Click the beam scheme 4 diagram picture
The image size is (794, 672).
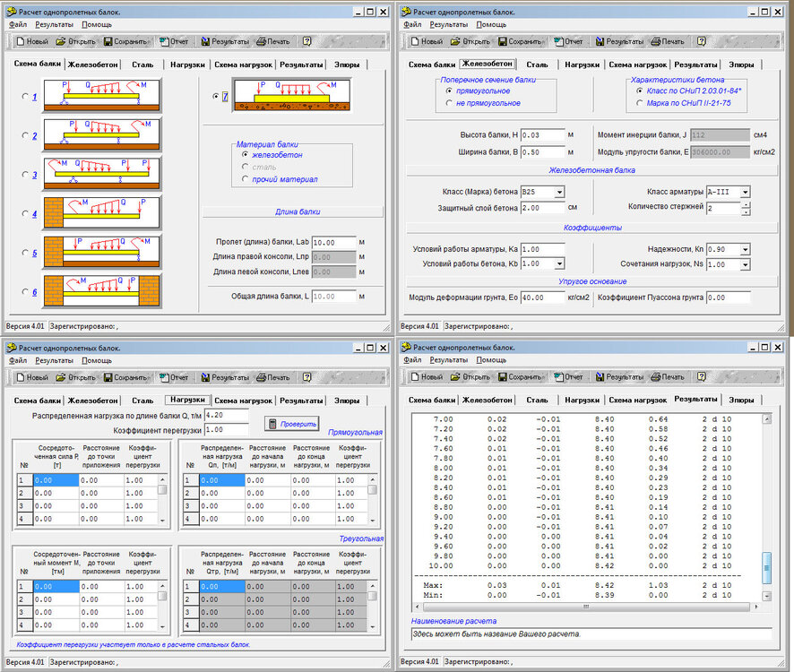point(102,213)
